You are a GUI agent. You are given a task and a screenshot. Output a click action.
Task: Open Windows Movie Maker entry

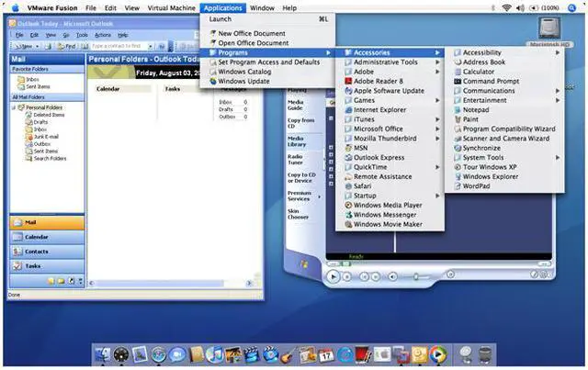coord(390,224)
